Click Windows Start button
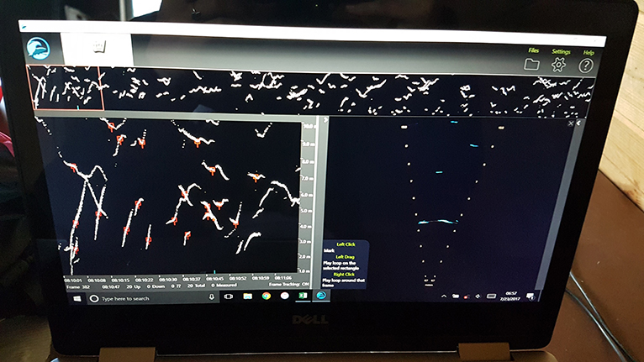The width and height of the screenshot is (644, 362). point(76,298)
